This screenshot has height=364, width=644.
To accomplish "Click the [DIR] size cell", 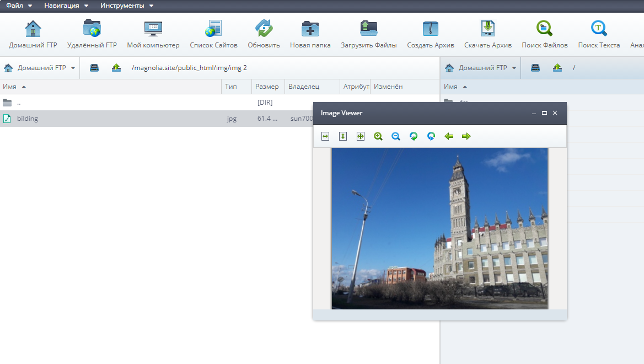I will coord(265,102).
